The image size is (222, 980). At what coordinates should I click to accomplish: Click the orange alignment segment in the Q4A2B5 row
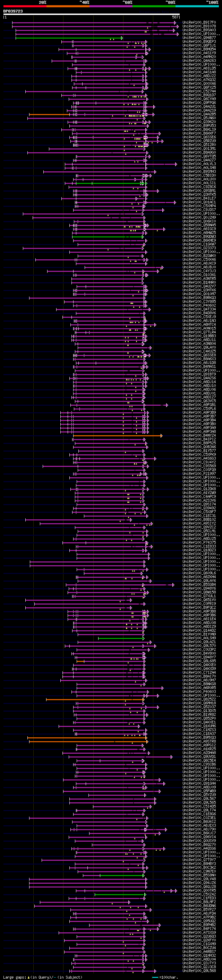click(49, 114)
